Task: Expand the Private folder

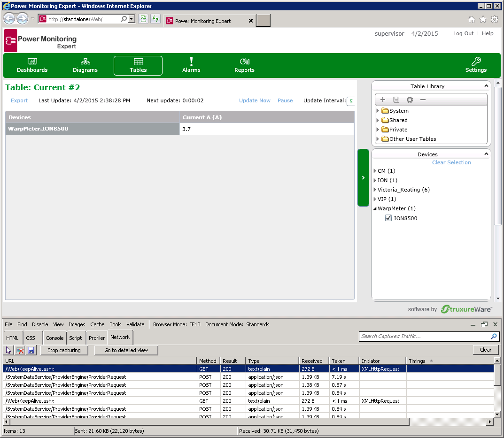Action: pyautogui.click(x=378, y=130)
